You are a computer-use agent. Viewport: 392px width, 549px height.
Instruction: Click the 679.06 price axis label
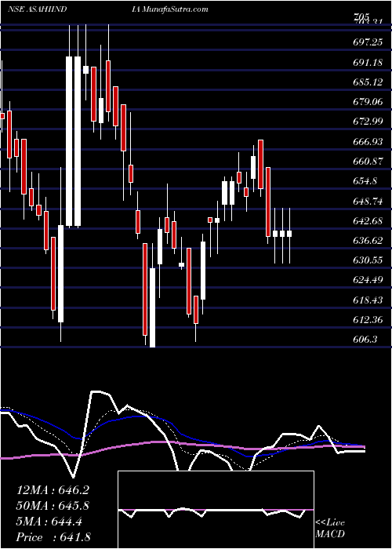pos(366,102)
